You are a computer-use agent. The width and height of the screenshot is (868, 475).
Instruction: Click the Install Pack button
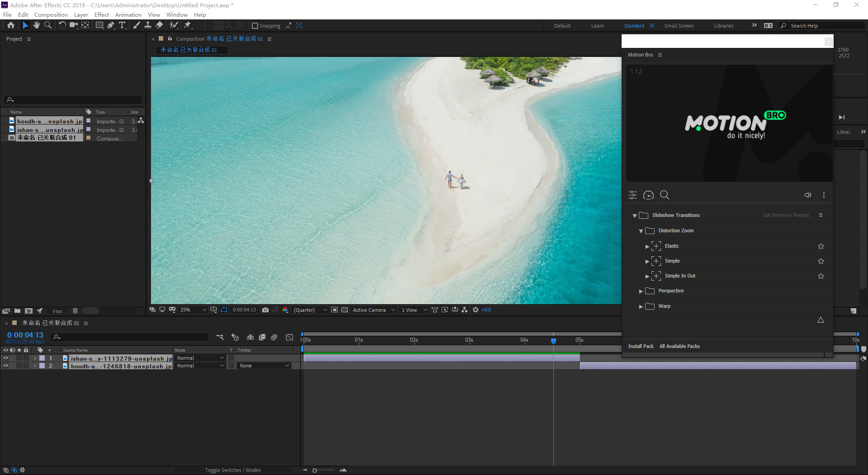coord(641,346)
